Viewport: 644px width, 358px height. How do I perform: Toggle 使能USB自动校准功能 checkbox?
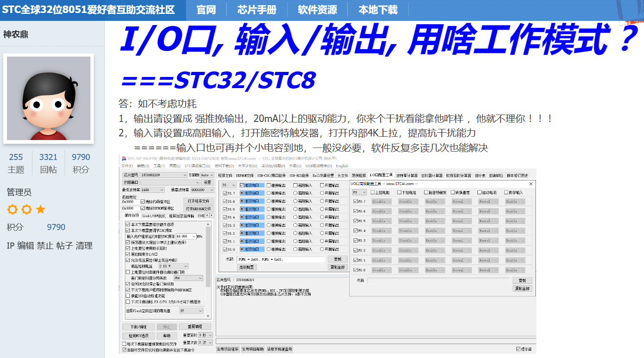tap(128, 295)
